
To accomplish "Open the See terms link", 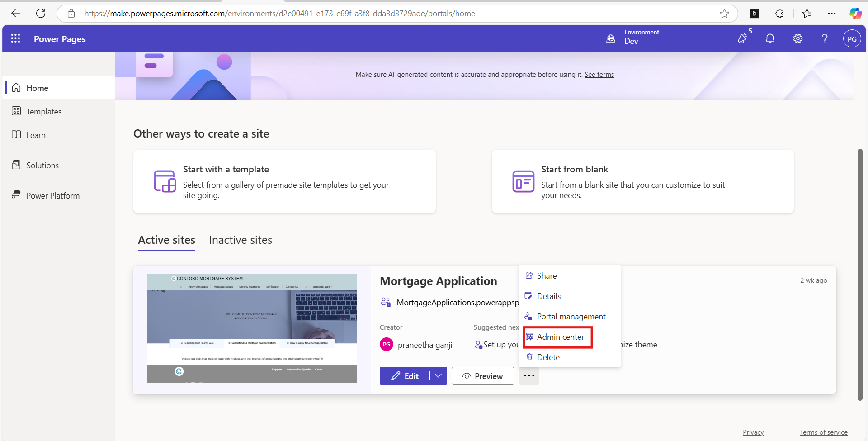I will point(599,75).
